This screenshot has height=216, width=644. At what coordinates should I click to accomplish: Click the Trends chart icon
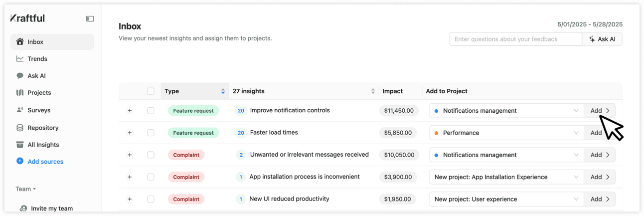point(20,59)
